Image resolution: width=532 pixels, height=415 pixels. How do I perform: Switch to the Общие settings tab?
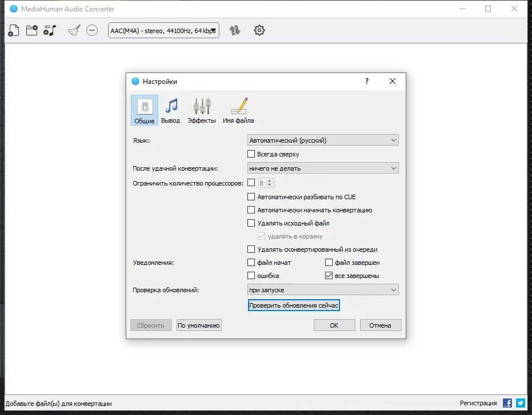(145, 110)
